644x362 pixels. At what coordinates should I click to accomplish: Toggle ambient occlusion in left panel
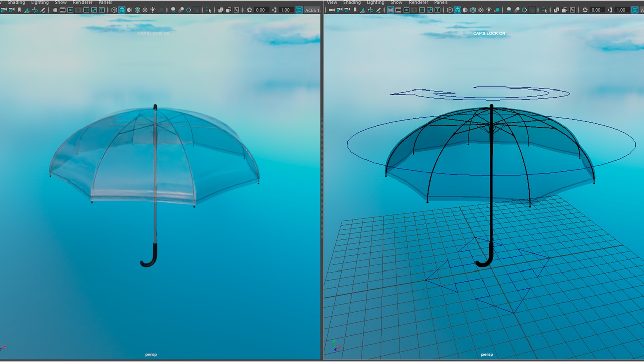click(173, 10)
